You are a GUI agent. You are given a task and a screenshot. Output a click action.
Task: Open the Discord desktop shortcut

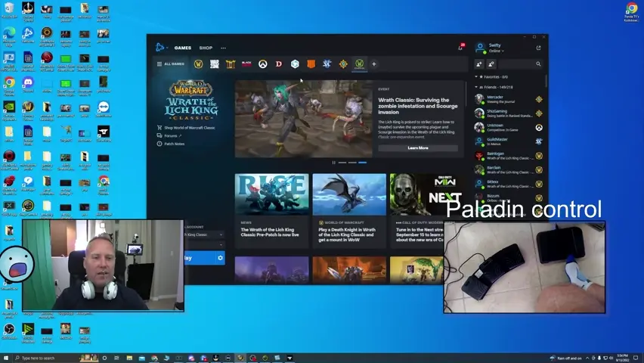tap(28, 85)
